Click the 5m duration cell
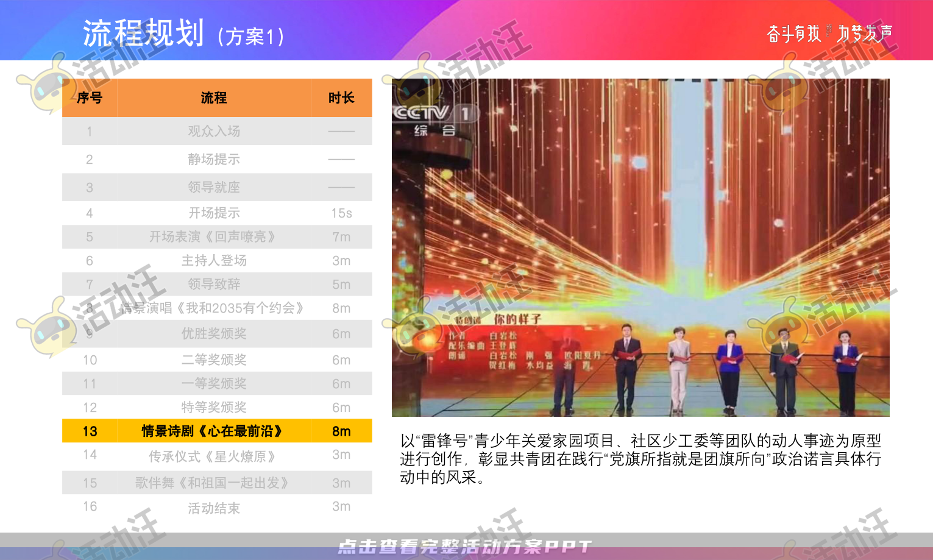This screenshot has height=560, width=933. [341, 284]
